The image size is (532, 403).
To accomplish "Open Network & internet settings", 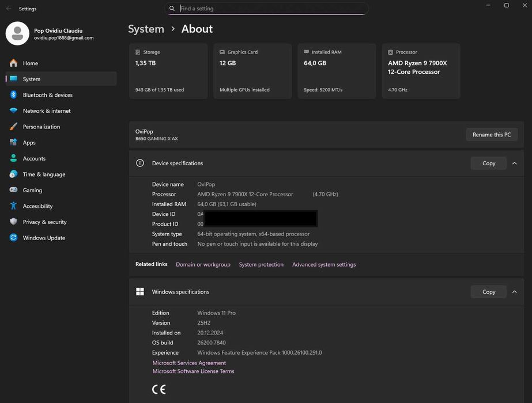I will tap(62, 111).
